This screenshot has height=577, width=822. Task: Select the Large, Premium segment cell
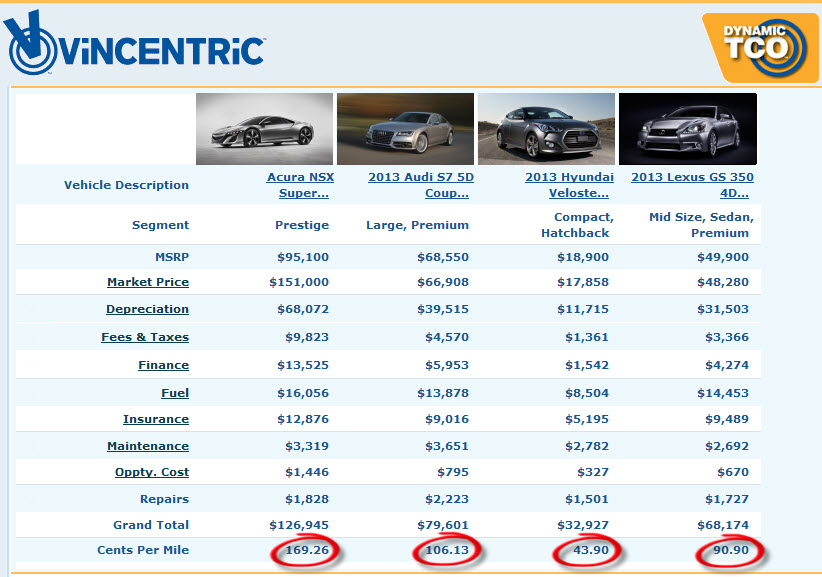[x=417, y=225]
